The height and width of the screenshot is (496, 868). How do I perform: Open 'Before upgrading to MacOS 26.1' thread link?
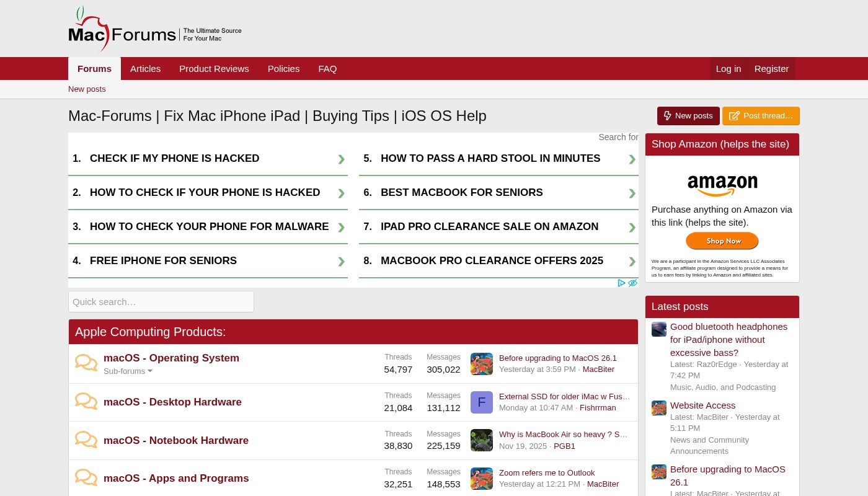point(557,358)
